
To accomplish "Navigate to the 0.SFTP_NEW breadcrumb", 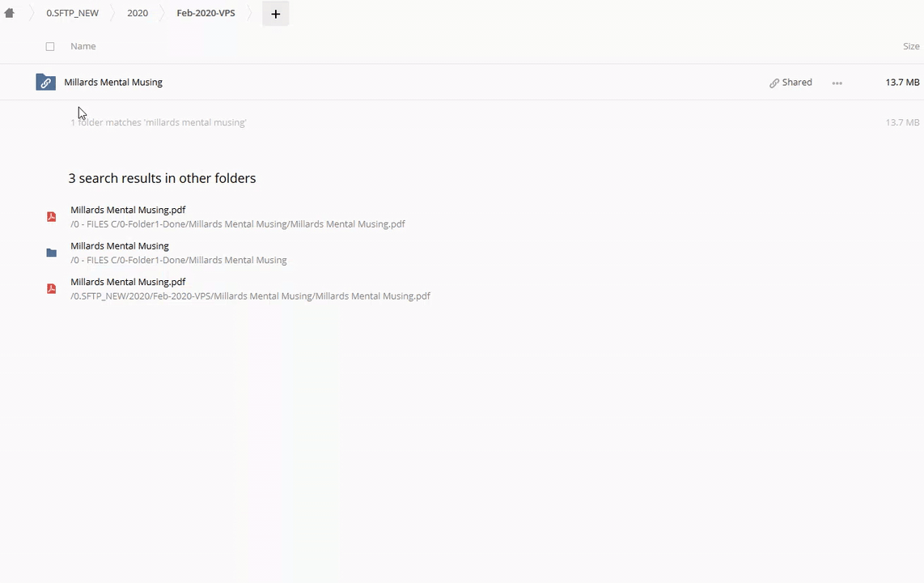I will click(72, 13).
